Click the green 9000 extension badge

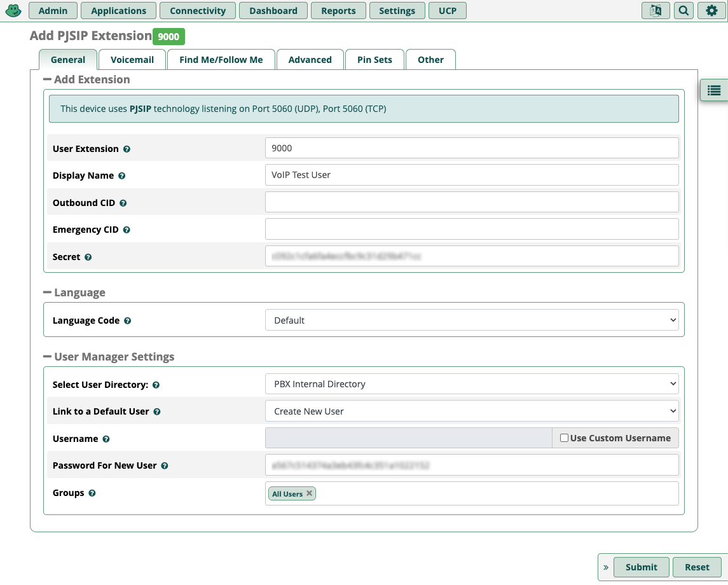click(x=168, y=37)
